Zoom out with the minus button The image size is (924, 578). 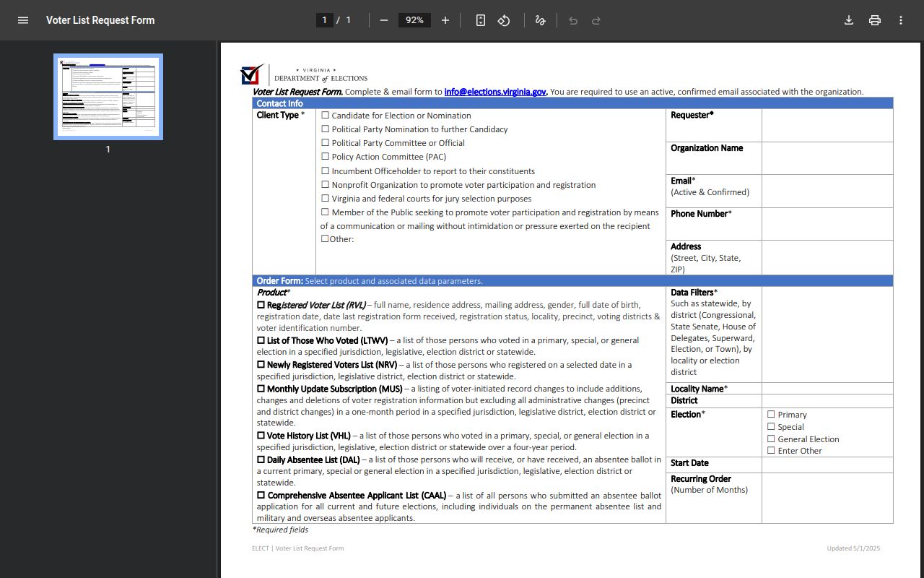pos(384,20)
